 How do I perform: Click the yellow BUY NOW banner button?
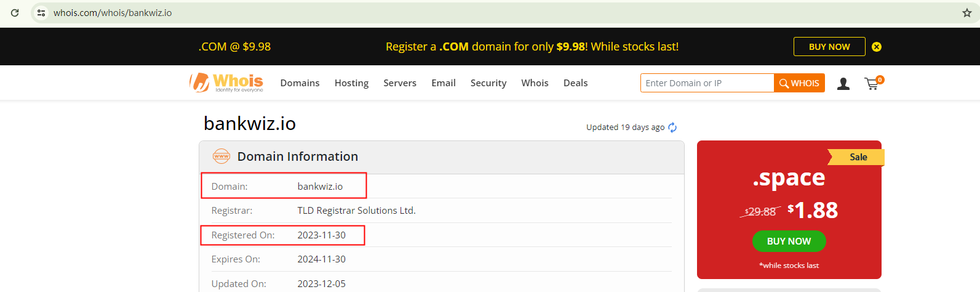click(x=829, y=47)
